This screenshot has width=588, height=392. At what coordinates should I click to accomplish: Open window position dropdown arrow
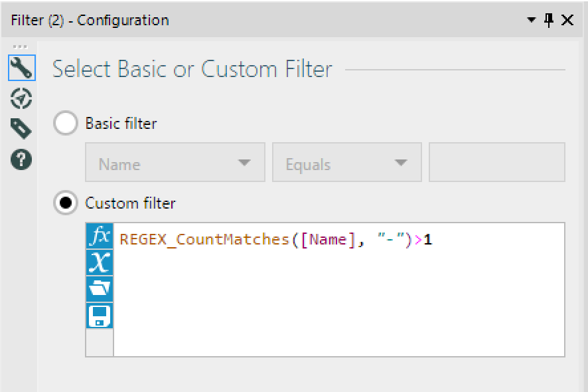click(532, 20)
